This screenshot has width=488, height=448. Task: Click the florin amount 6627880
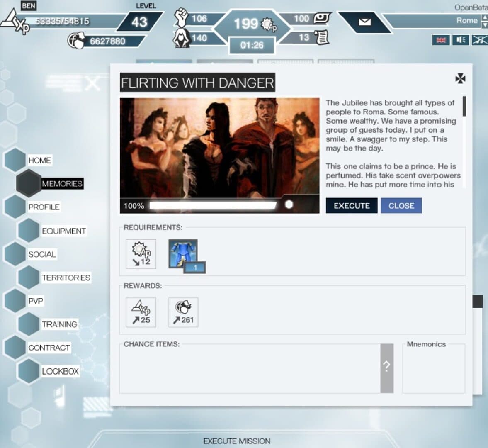107,41
